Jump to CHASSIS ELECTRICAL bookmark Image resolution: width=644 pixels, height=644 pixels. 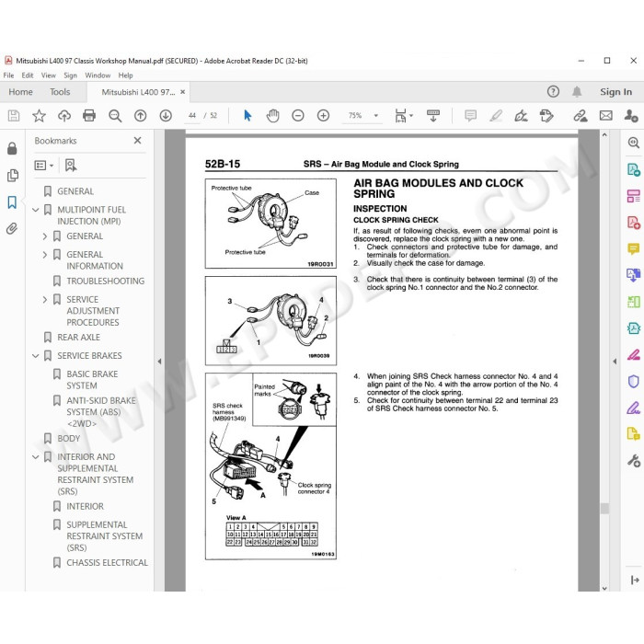tap(108, 563)
